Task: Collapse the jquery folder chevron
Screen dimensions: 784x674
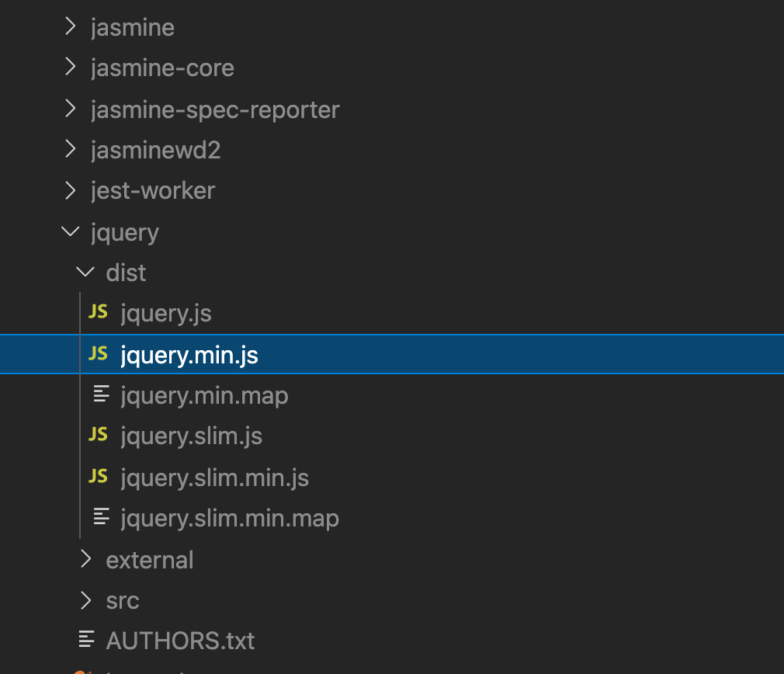Action: [x=71, y=231]
